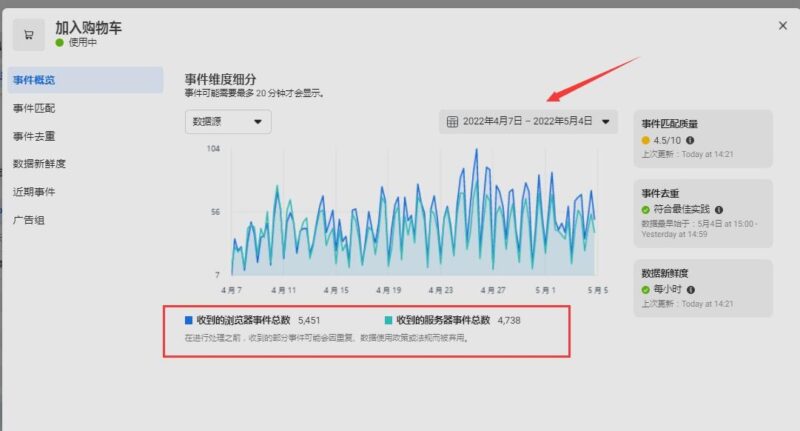This screenshot has height=431, width=800.
Task: Click the 5月 5 axis label
Action: tap(597, 290)
